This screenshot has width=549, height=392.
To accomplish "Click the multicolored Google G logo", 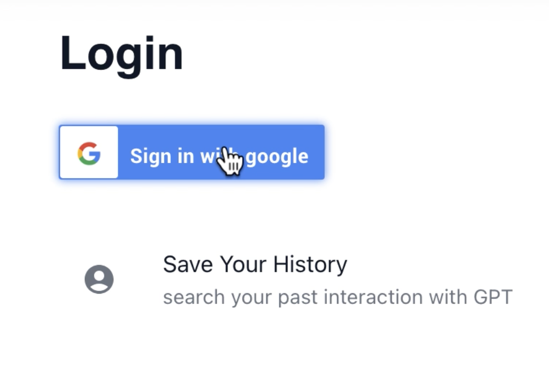I will tap(89, 153).
